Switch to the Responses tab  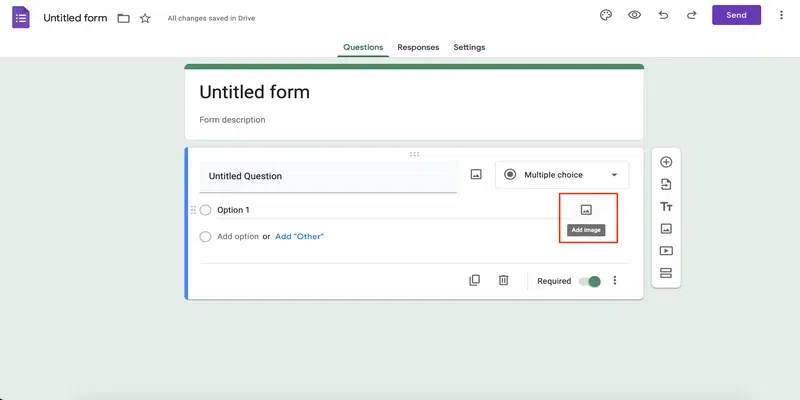[418, 47]
